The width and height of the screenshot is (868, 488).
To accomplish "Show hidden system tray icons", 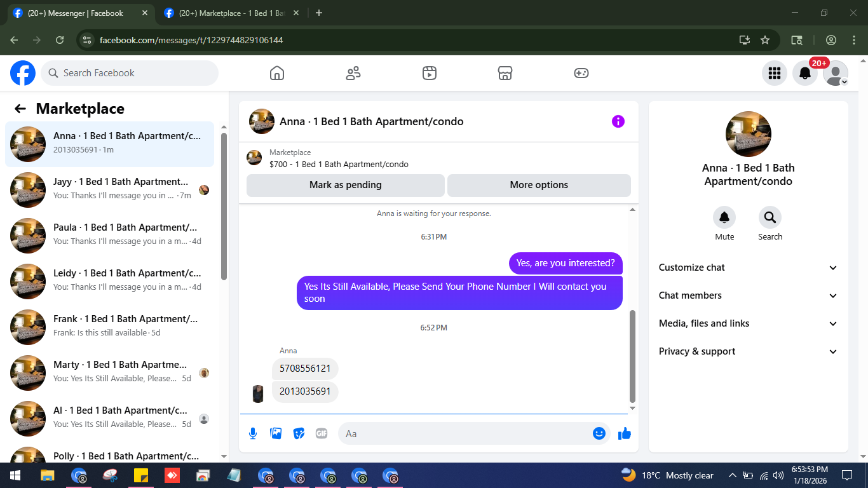I will click(x=732, y=475).
